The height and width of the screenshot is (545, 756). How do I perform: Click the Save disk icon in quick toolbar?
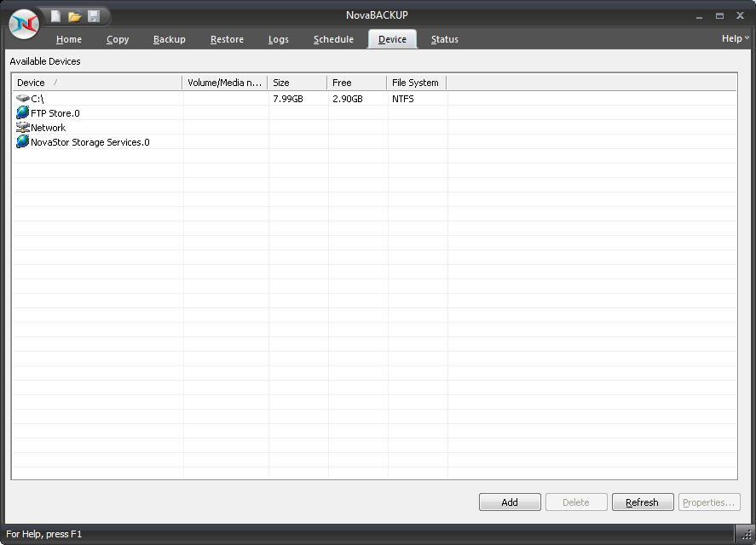[94, 16]
